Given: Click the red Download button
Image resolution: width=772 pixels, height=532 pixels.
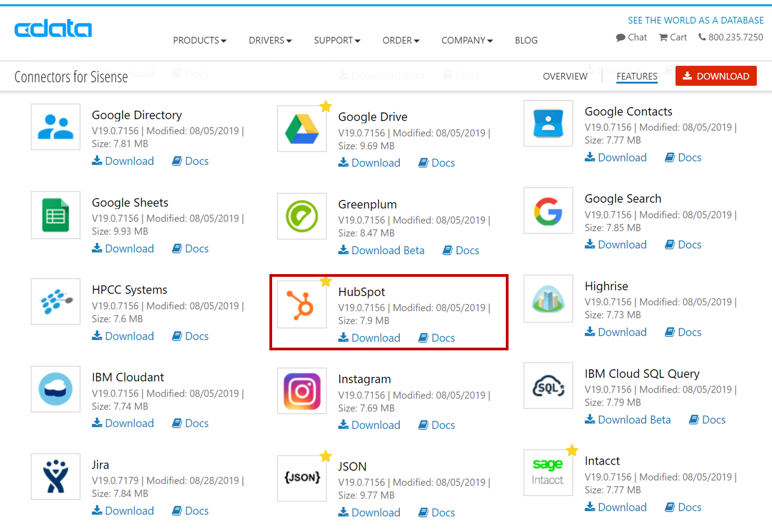Looking at the screenshot, I should tap(716, 76).
